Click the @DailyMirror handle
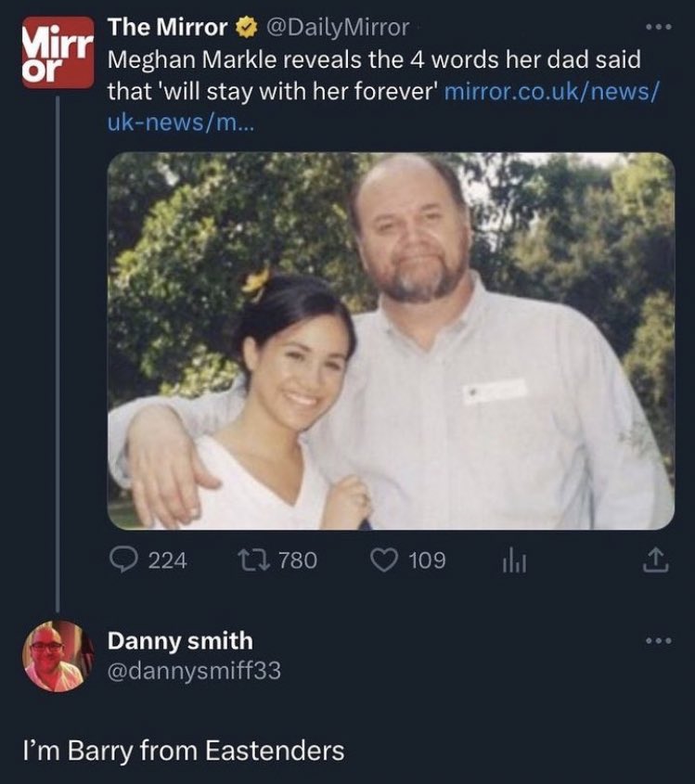695x784 pixels. coord(338,28)
